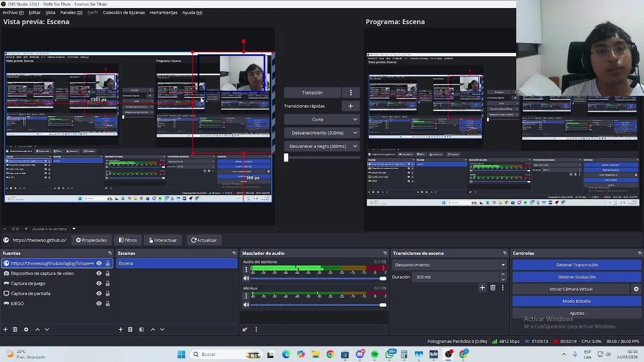Open the Vista menu
The image size is (644, 362).
[50, 13]
